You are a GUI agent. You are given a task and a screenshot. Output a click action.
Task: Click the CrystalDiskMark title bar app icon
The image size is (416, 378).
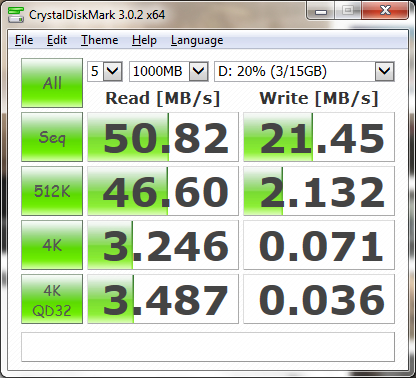(16, 14)
